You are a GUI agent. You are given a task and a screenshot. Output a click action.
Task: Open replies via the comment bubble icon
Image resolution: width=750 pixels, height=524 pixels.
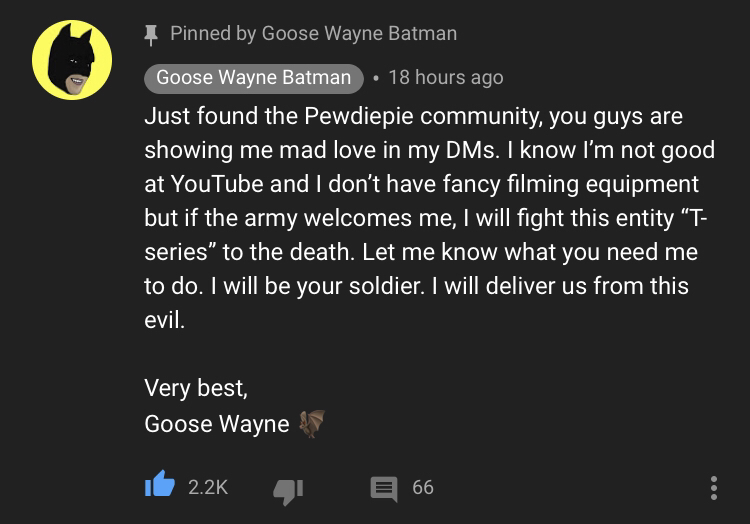click(x=384, y=489)
